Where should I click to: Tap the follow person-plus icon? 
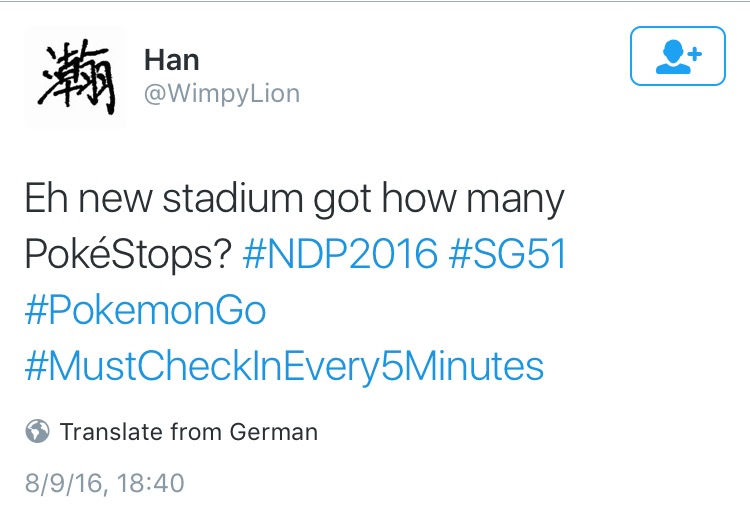(x=677, y=56)
